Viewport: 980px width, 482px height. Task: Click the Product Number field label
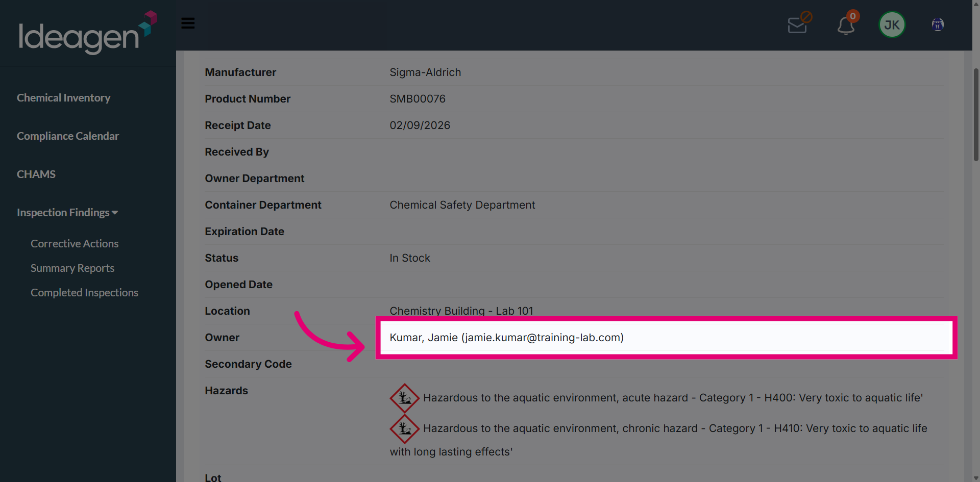coord(248,99)
